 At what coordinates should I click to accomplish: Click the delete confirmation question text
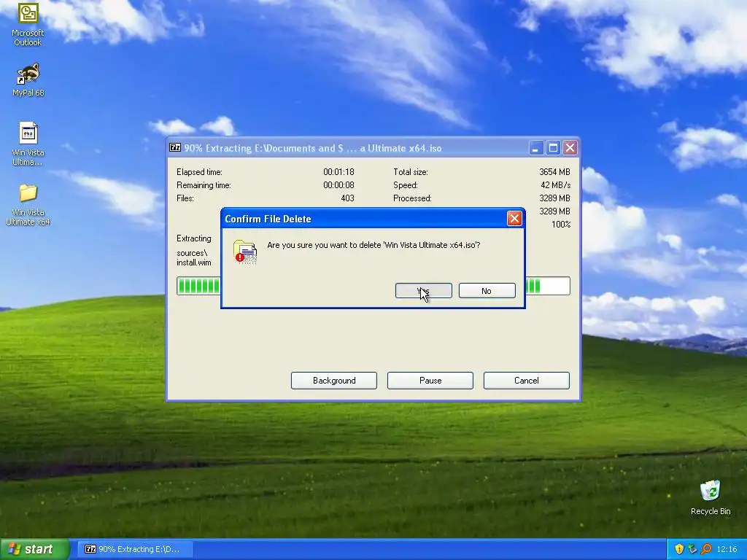pos(373,245)
